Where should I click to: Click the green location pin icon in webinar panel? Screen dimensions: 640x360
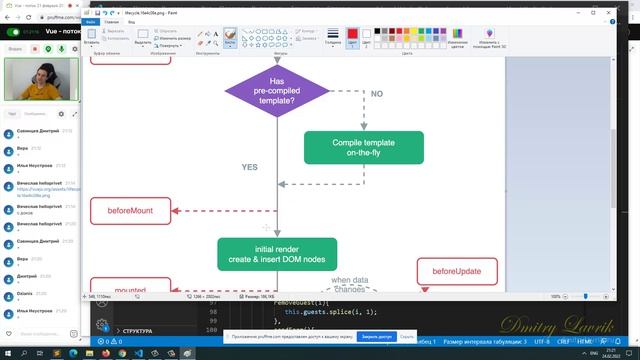pos(48,49)
